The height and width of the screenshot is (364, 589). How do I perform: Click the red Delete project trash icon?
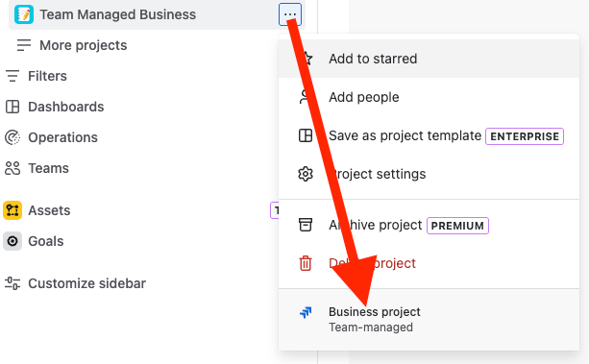coord(306,263)
